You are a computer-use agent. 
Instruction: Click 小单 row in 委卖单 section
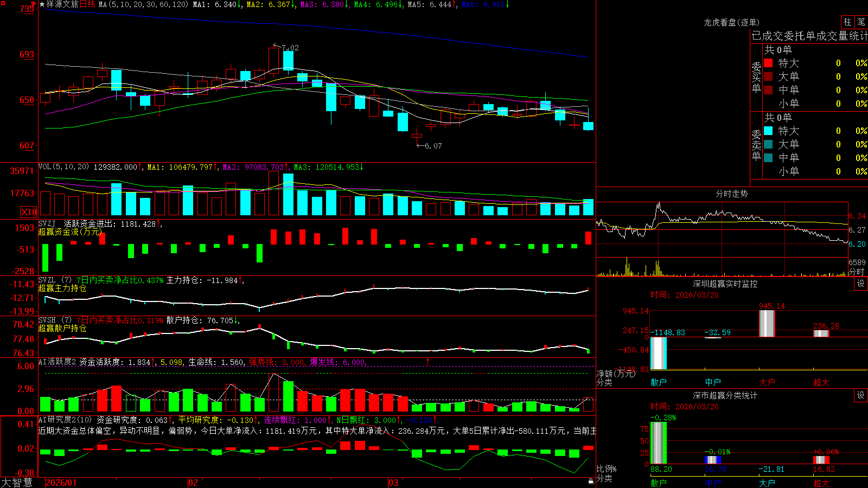[x=815, y=171]
